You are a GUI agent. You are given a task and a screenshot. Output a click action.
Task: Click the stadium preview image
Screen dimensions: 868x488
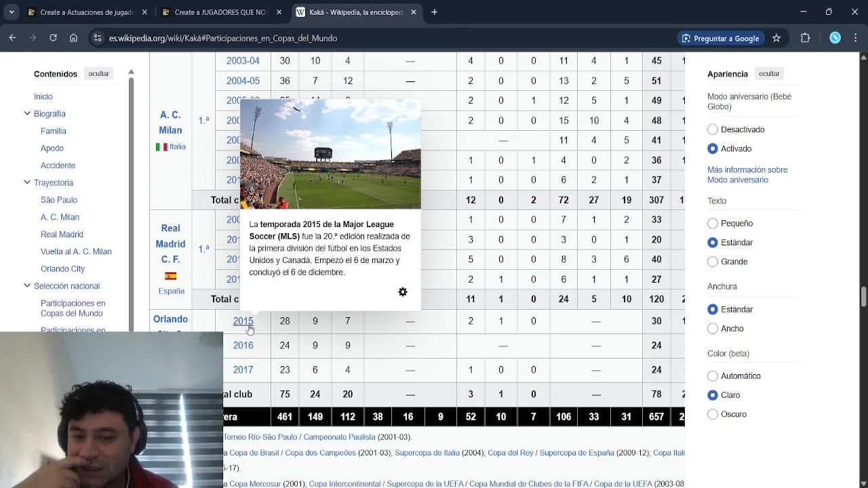pyautogui.click(x=330, y=154)
